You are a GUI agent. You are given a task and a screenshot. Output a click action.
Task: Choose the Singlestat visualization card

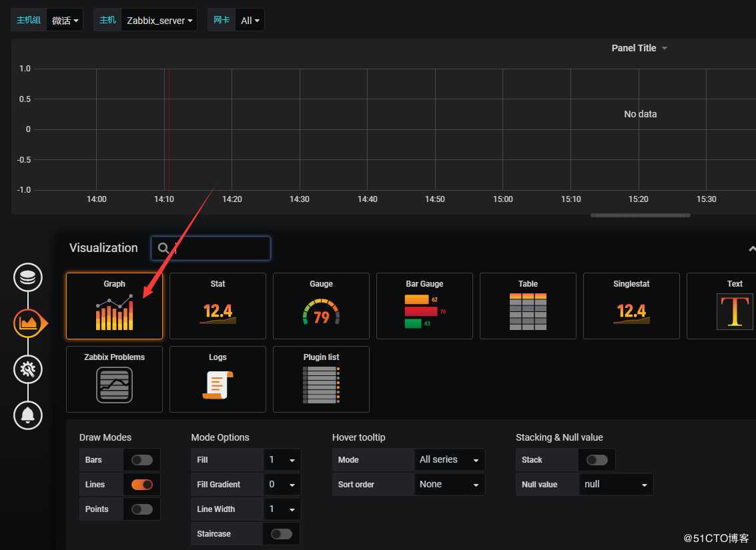pos(631,306)
